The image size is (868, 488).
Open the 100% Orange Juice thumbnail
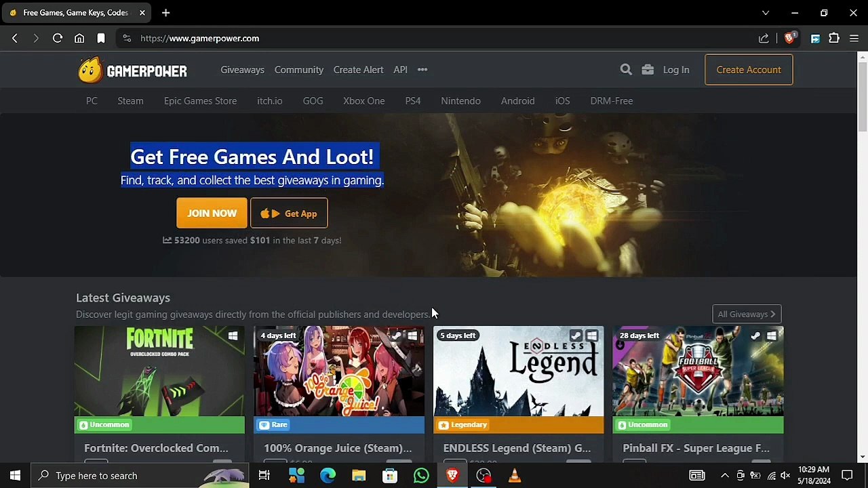[339, 371]
